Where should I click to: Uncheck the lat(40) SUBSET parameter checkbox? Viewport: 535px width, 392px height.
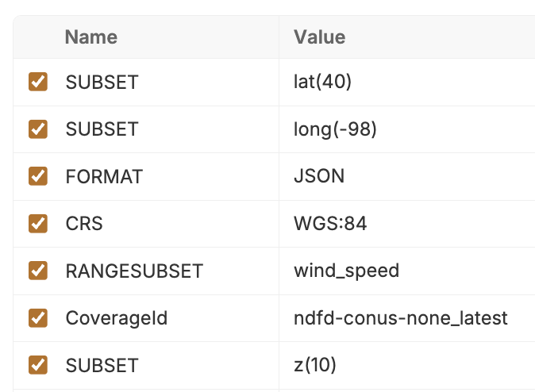[x=38, y=82]
